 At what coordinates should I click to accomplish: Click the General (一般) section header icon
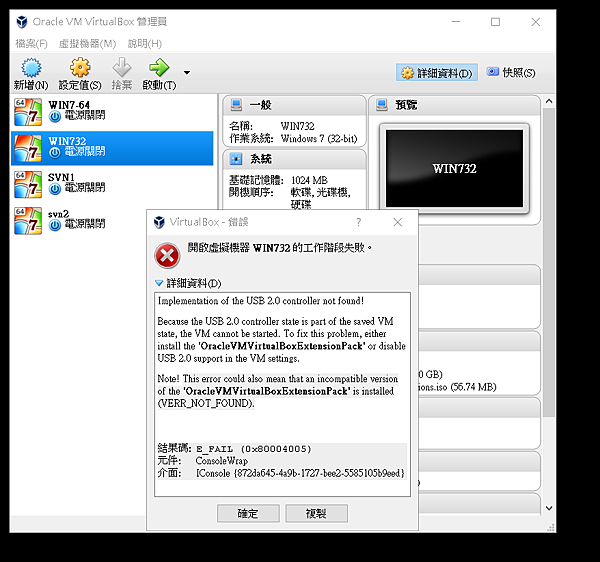(236, 105)
